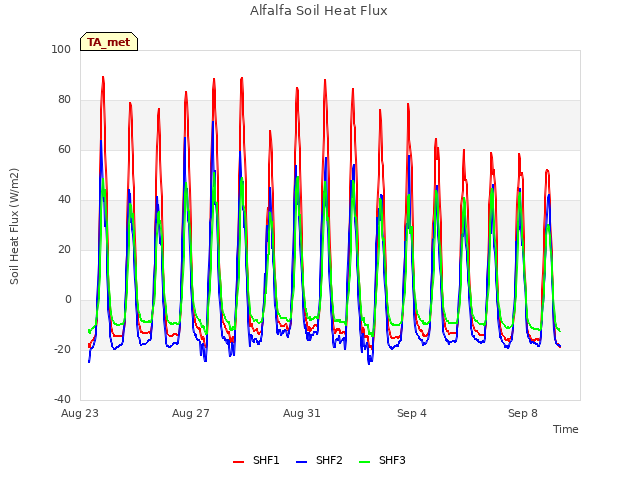640x480 pixels.
Task: Click the Aug 23 x-axis tick label
Action: [x=80, y=413]
